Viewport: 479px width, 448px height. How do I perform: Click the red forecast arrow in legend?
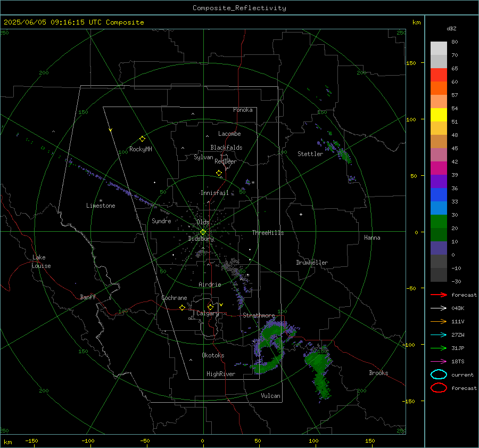(439, 295)
